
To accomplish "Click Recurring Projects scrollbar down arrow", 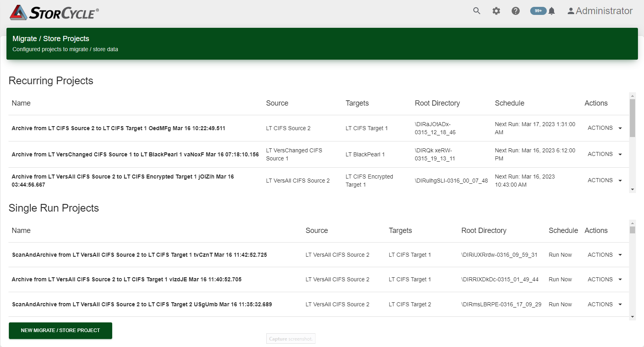I will pyautogui.click(x=632, y=189).
